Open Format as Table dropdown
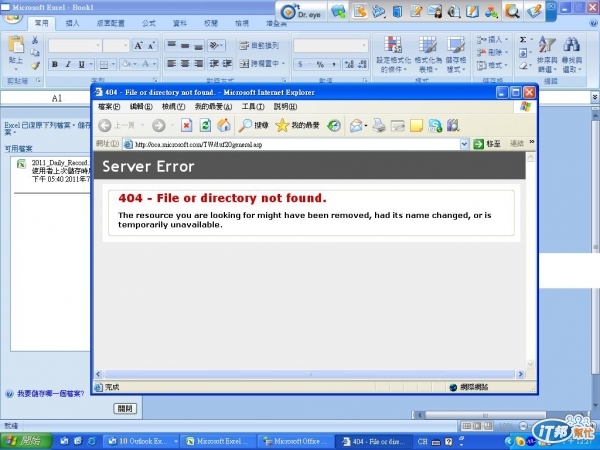Screen dimensions: 600x450 click(x=428, y=54)
